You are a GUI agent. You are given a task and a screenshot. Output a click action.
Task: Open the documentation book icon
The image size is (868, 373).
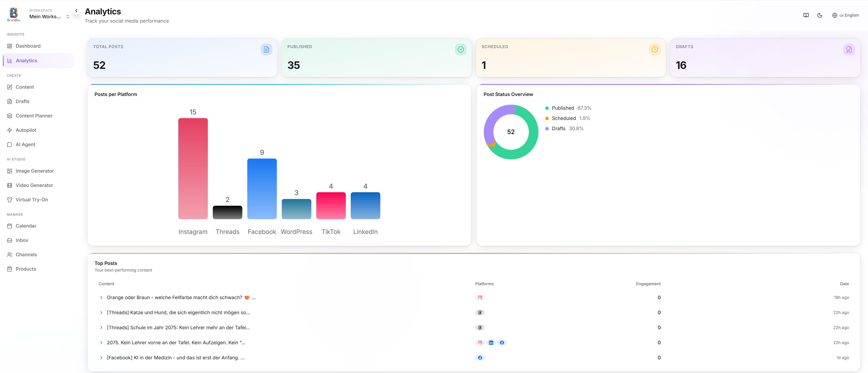806,15
